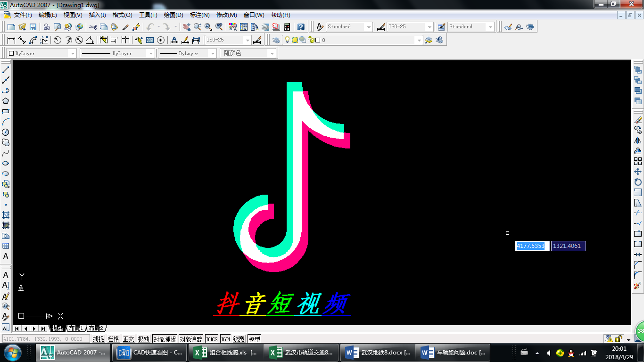The height and width of the screenshot is (362, 644).
Task: Open the 编辑(E) menu
Action: [48, 15]
